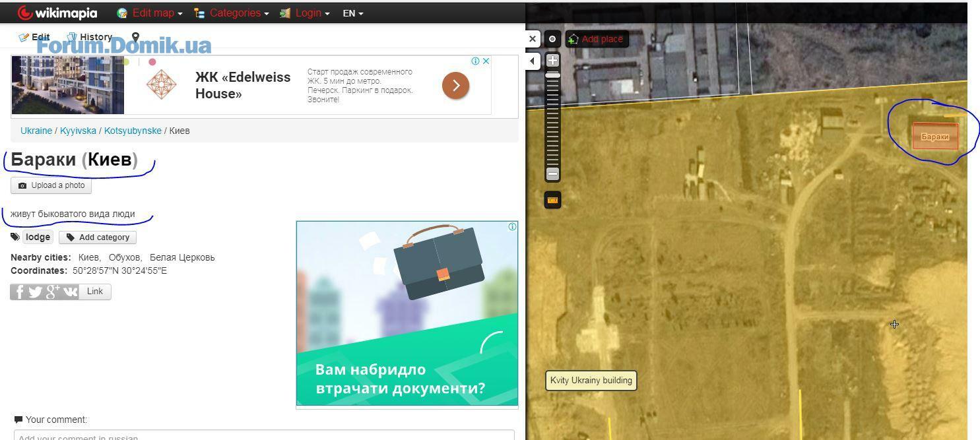Image resolution: width=980 pixels, height=440 pixels.
Task: Open nearby city Киев link
Action: (88, 257)
